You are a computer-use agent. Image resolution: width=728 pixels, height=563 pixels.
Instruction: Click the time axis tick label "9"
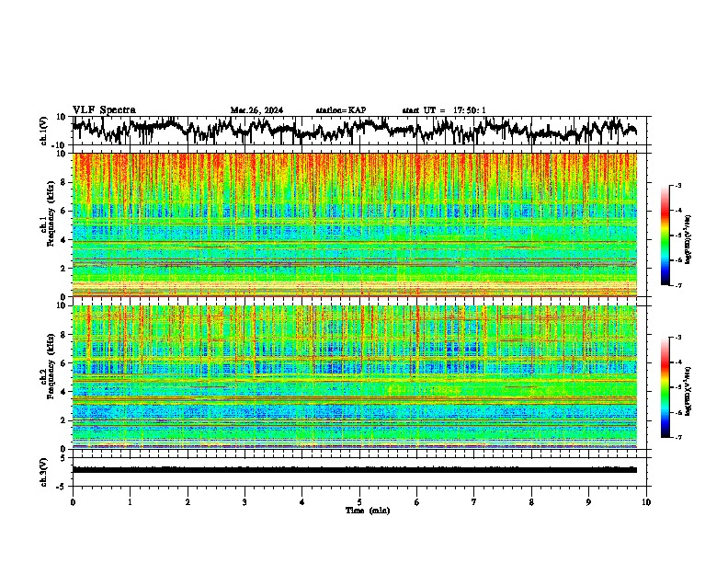click(588, 502)
